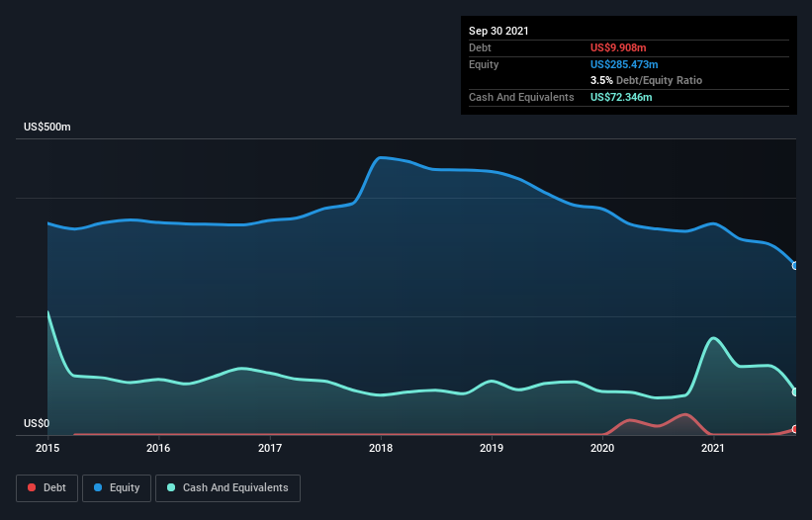
Task: Toggle the Cash And Equivalents legend button
Action: [x=227, y=488]
